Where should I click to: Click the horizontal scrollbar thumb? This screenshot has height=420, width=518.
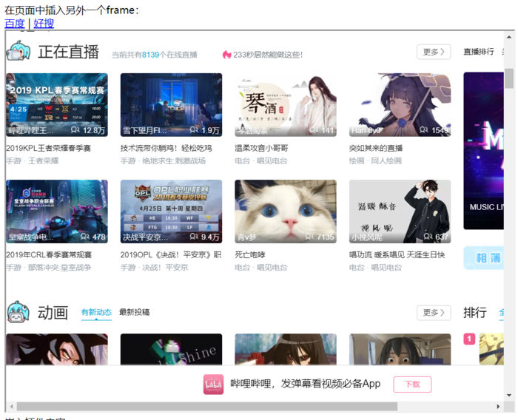[207, 407]
